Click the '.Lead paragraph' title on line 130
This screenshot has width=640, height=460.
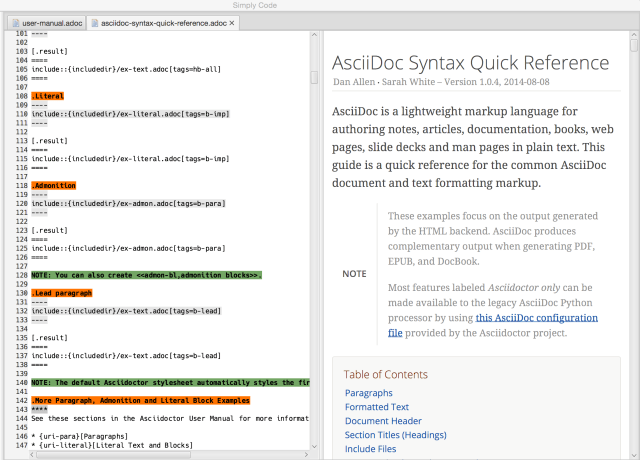pos(62,293)
